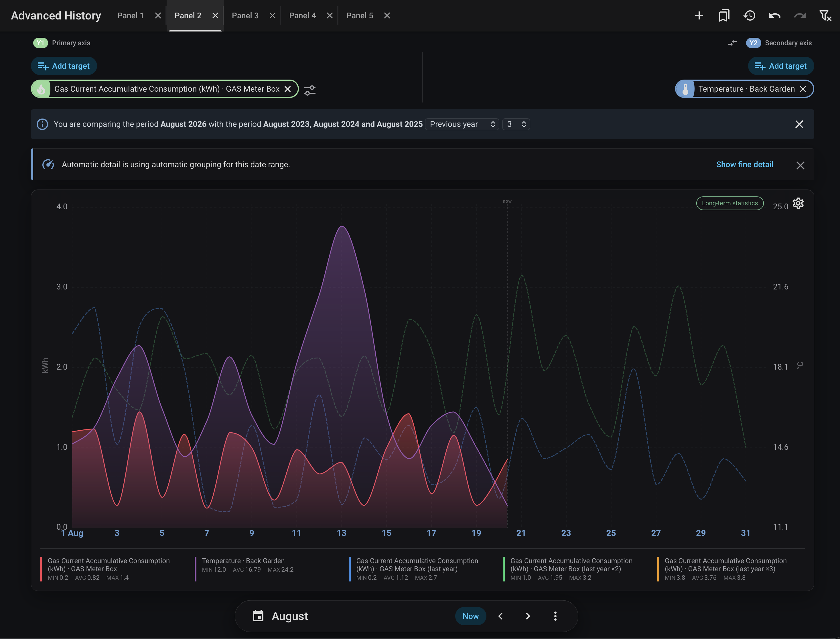This screenshot has width=840, height=639.
Task: Open chart settings gear icon
Action: pos(798,204)
